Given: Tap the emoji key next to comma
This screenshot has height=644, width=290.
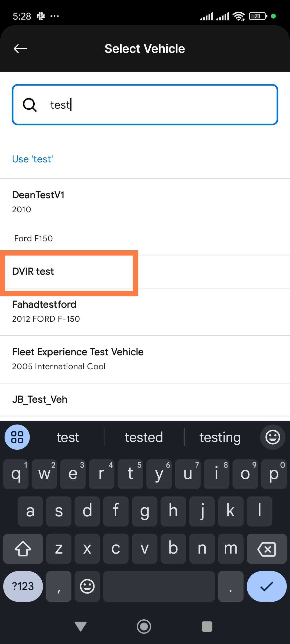Looking at the screenshot, I should point(87,586).
